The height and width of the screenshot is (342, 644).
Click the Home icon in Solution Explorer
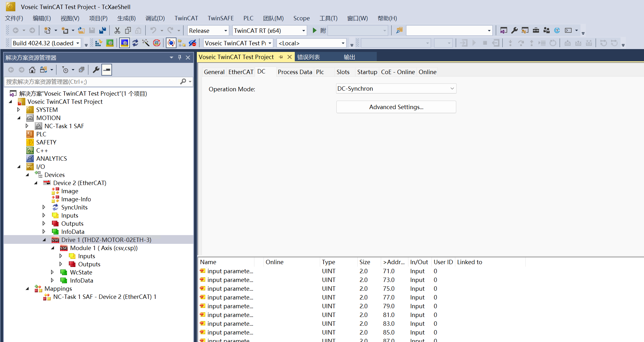pyautogui.click(x=32, y=70)
